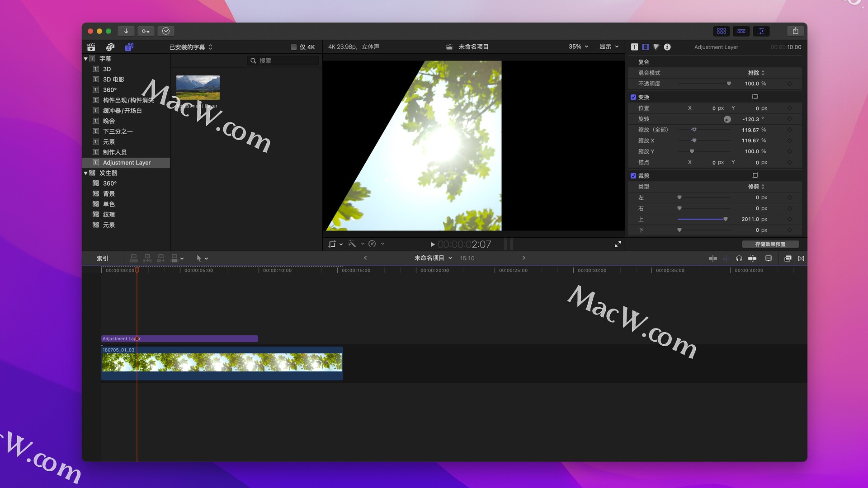Collapse the 发生器 generators category

point(85,173)
